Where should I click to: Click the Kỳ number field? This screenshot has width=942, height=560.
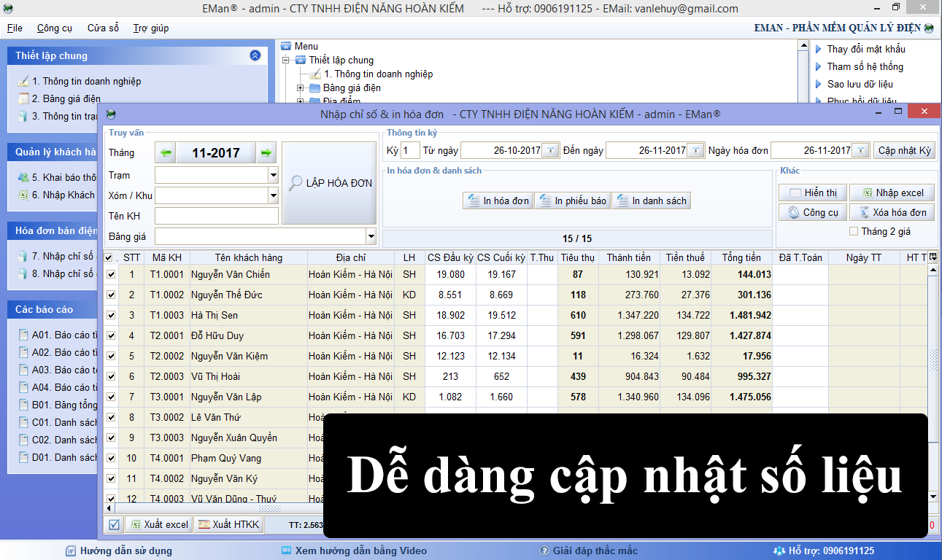[410, 150]
